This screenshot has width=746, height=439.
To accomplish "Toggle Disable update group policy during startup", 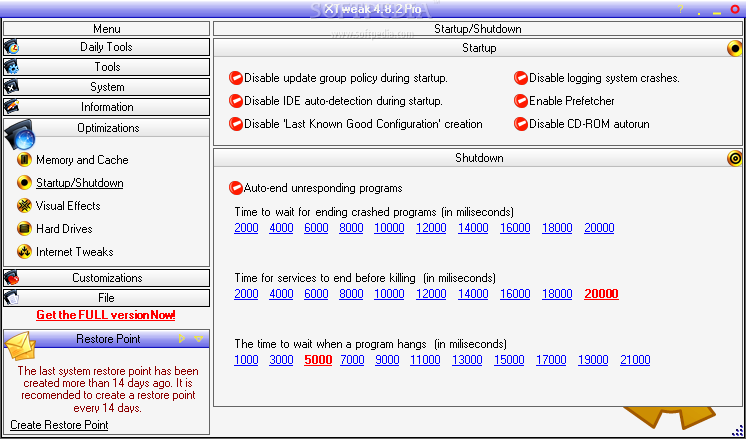I will pos(236,78).
